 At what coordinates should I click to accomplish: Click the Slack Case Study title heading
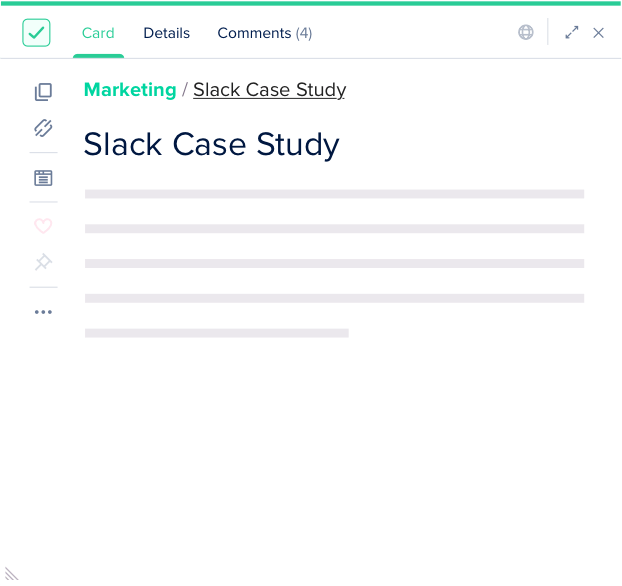(x=212, y=145)
